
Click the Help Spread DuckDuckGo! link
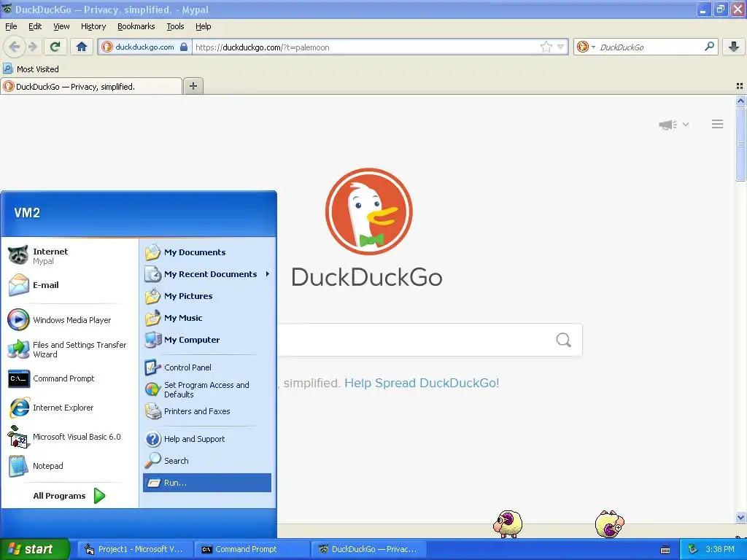tap(422, 383)
